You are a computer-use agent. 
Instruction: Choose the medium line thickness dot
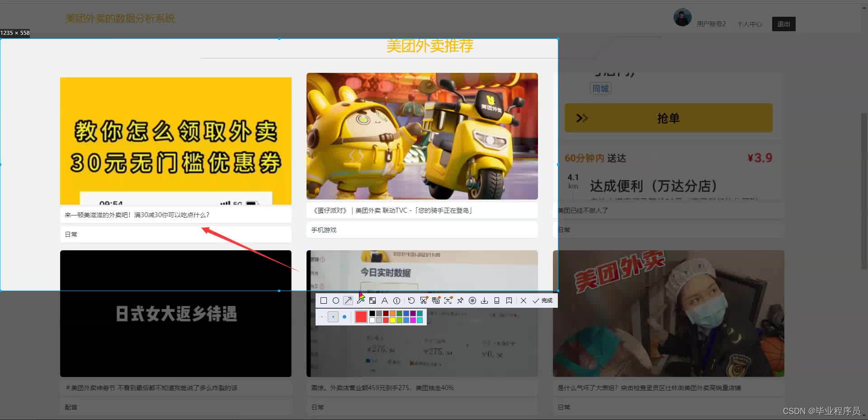333,317
